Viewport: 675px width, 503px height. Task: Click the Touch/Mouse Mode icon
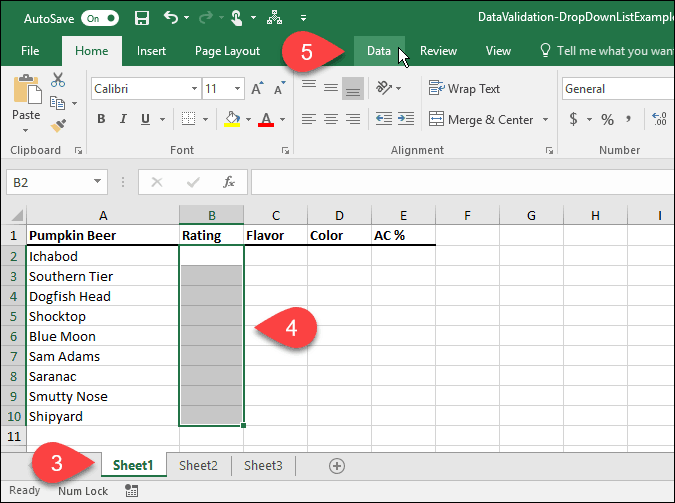[x=236, y=18]
